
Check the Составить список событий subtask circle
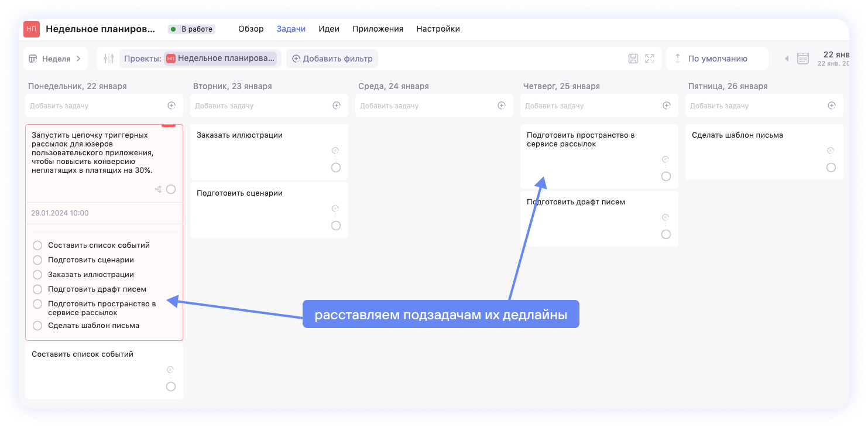click(37, 245)
